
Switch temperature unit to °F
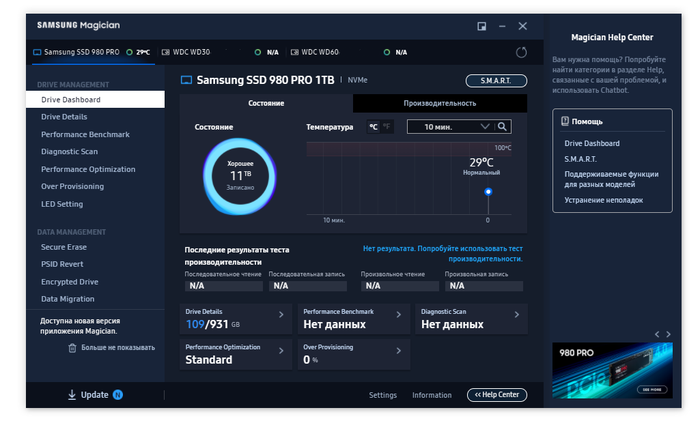[x=387, y=127]
